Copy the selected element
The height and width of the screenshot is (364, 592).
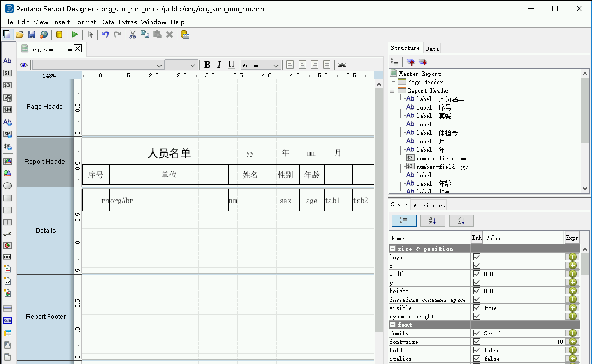(145, 35)
